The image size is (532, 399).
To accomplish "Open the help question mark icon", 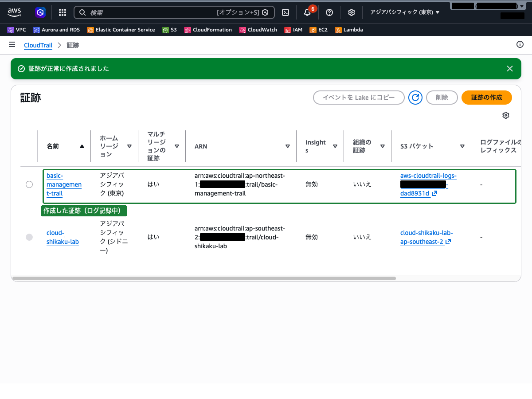I will (329, 12).
